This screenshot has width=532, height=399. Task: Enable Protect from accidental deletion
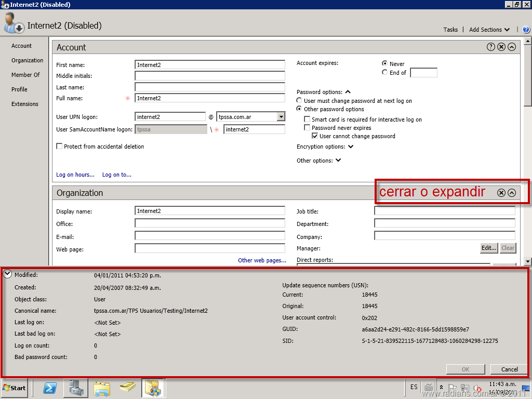click(x=59, y=147)
